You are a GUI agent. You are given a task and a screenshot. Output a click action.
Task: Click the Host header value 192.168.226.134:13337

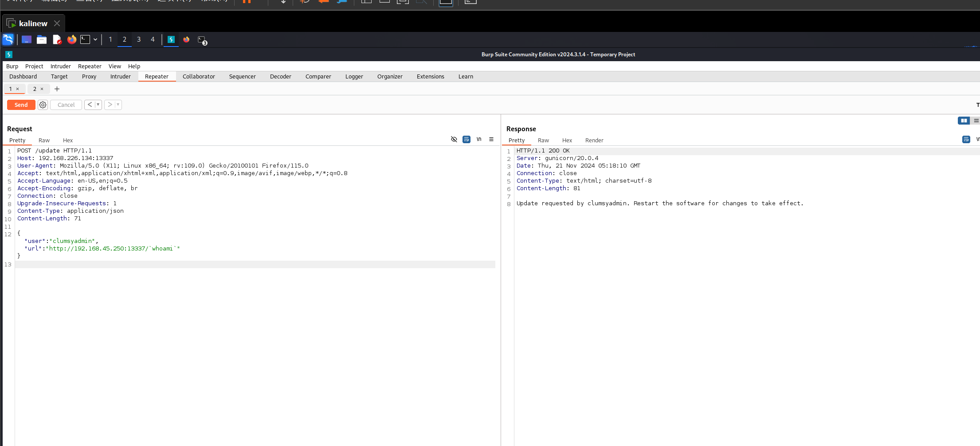click(76, 158)
